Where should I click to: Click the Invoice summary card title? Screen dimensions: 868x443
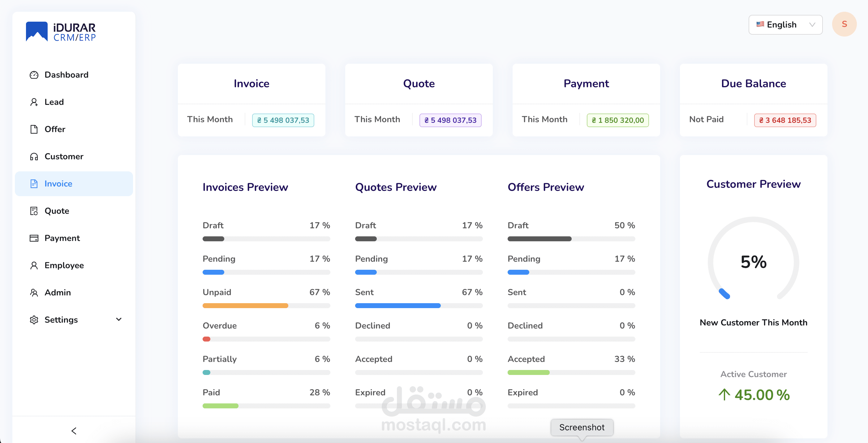251,84
